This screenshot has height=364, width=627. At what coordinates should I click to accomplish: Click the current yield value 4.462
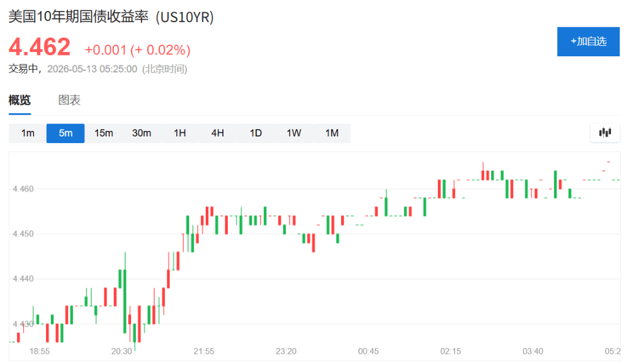40,46
